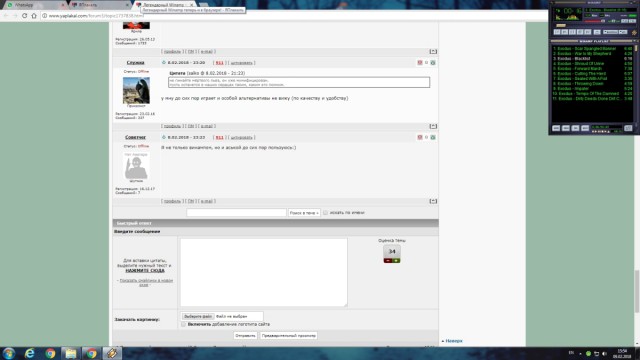Rate topic down with red minus

click(388, 260)
